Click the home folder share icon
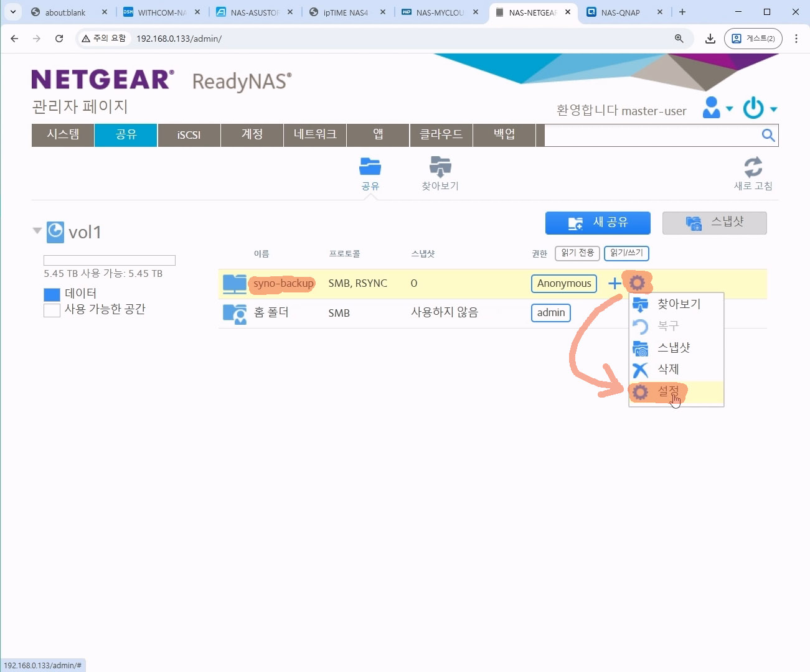 (x=235, y=313)
